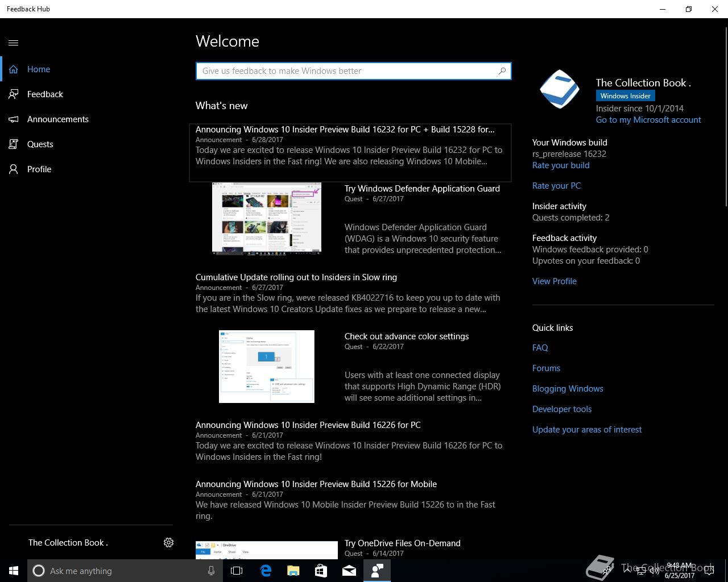Open File Explorer from taskbar
The width and height of the screenshot is (728, 582).
[293, 571]
